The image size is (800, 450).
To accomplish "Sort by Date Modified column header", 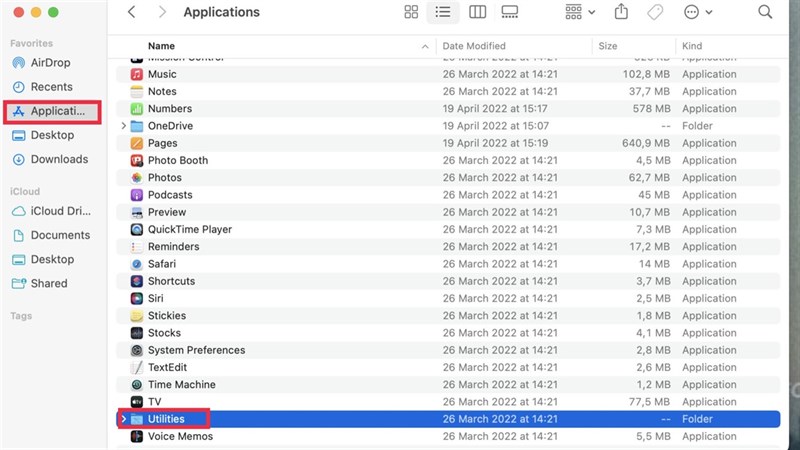I will [474, 46].
